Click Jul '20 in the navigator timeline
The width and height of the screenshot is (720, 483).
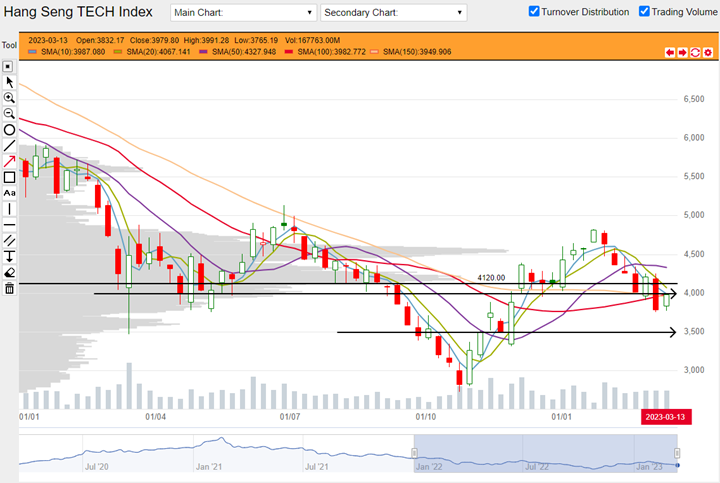coord(96,466)
